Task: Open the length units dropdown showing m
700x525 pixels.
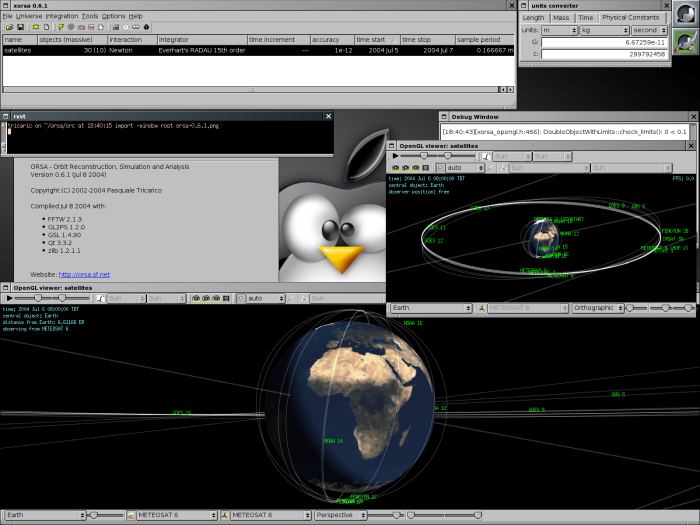Action: pos(560,30)
